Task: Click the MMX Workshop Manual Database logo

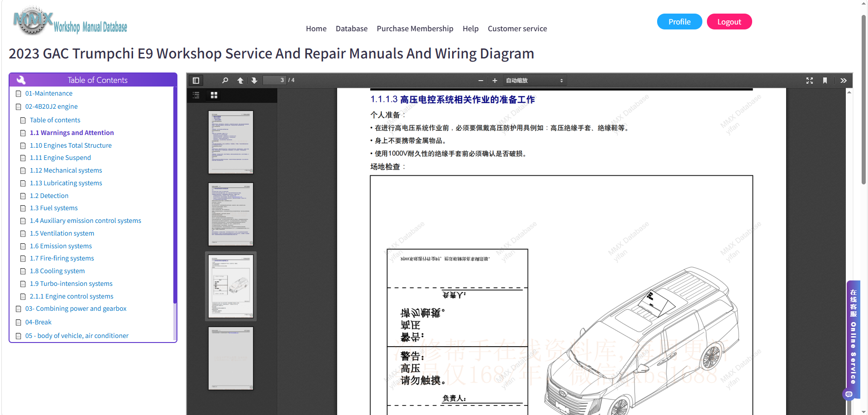Action: click(x=70, y=21)
